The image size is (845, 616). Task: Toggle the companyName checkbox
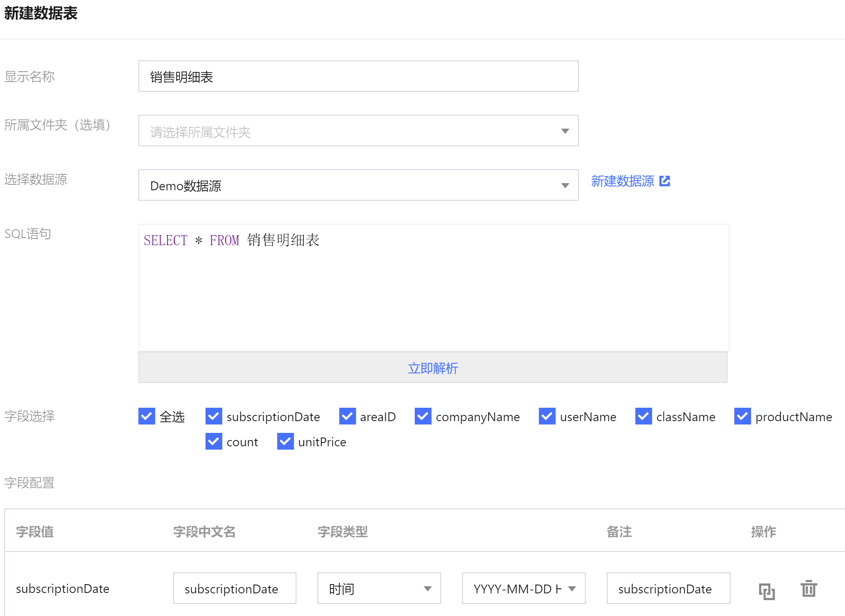[423, 417]
